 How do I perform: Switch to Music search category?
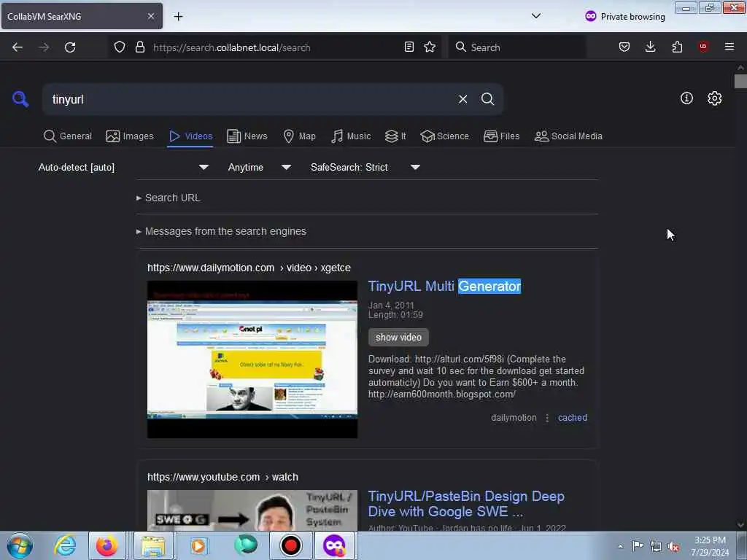pyautogui.click(x=351, y=136)
